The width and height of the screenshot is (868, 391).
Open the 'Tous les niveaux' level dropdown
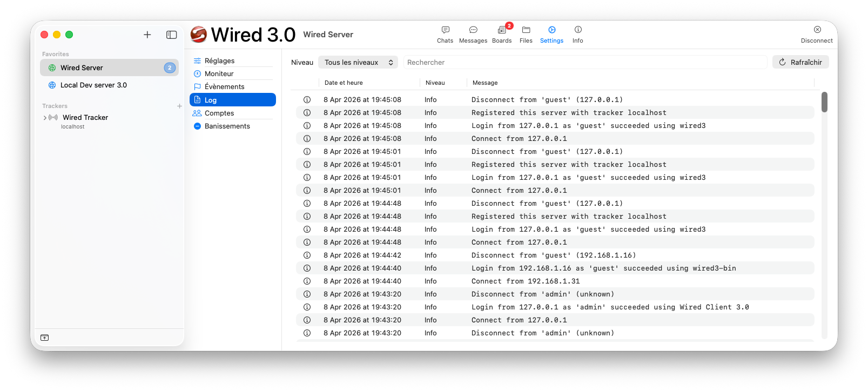(x=358, y=63)
